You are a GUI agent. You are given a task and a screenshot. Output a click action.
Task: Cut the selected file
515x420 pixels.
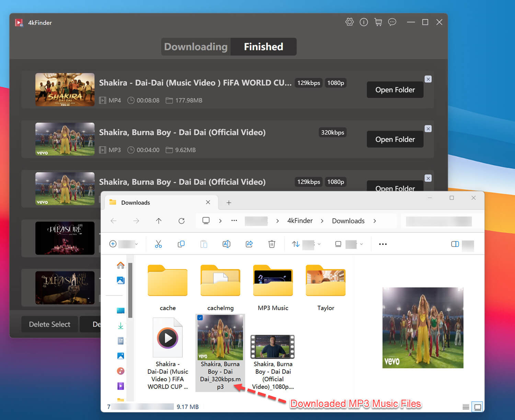coord(158,244)
